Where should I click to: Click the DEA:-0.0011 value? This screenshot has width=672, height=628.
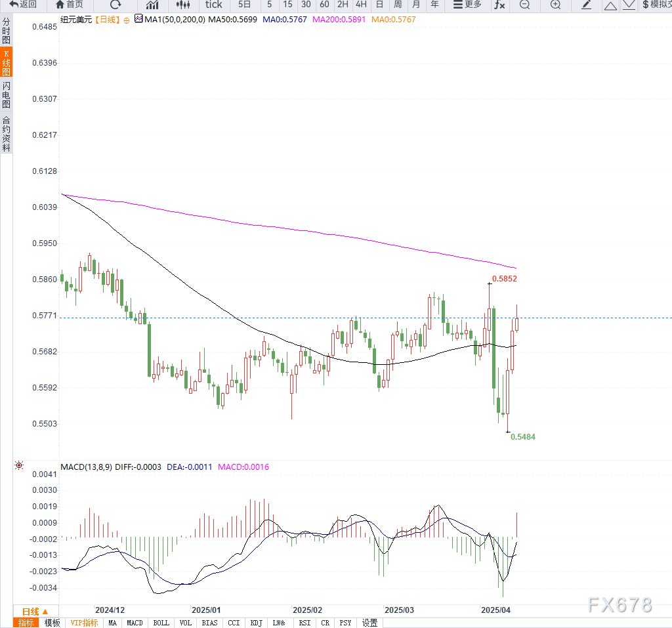coord(190,467)
